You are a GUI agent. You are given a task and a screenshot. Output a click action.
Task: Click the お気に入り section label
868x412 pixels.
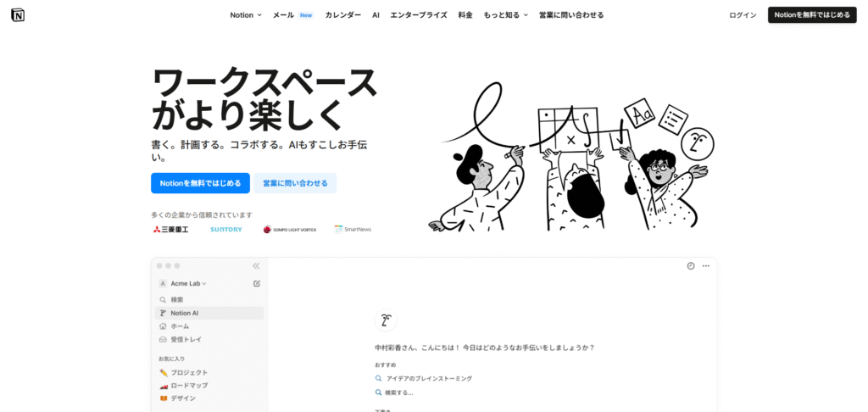click(171, 359)
